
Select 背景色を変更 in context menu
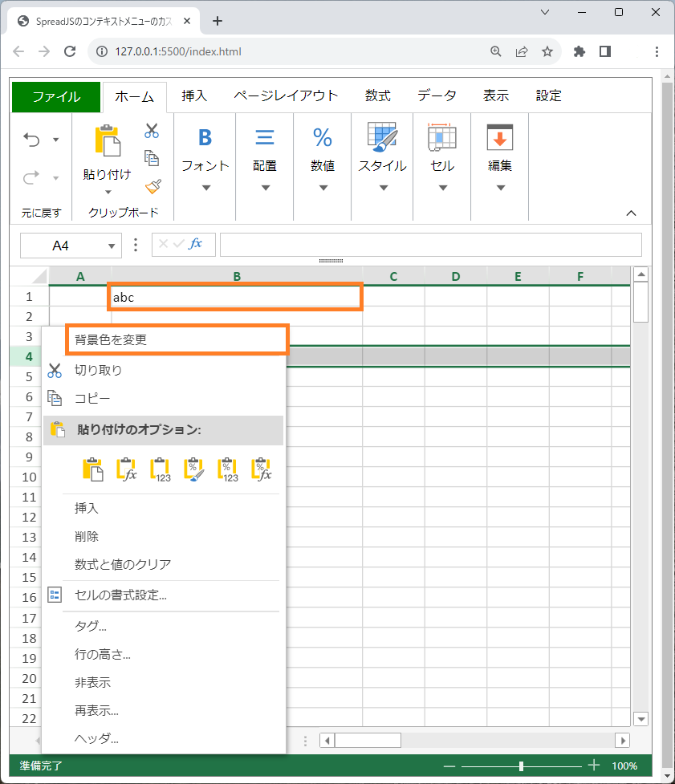click(x=177, y=340)
